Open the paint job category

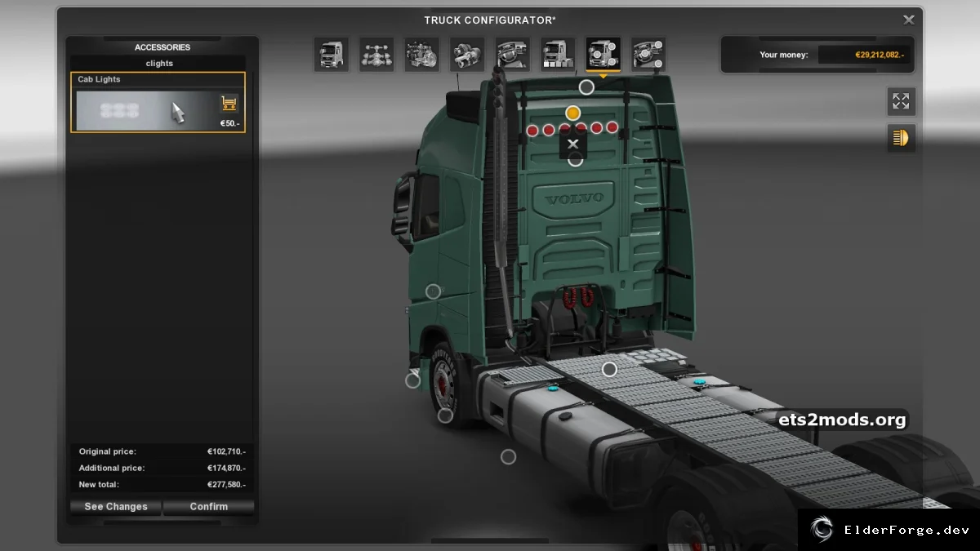pos(558,55)
